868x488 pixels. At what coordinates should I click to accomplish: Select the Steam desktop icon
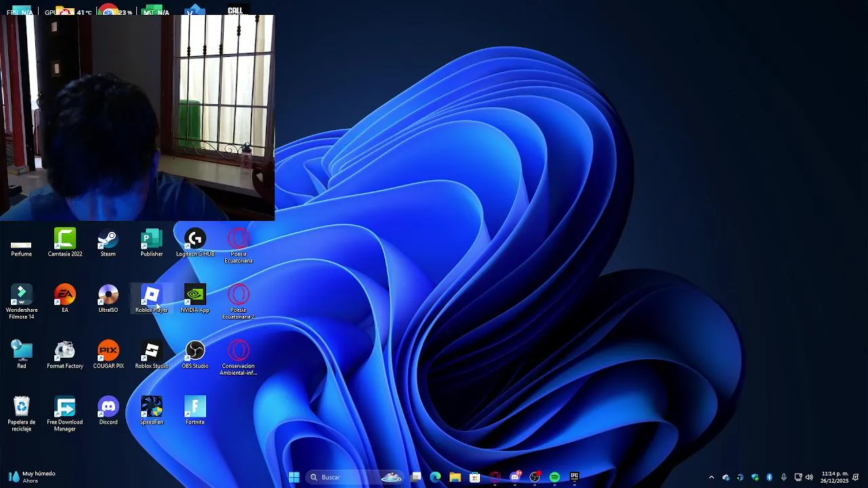pyautogui.click(x=108, y=243)
